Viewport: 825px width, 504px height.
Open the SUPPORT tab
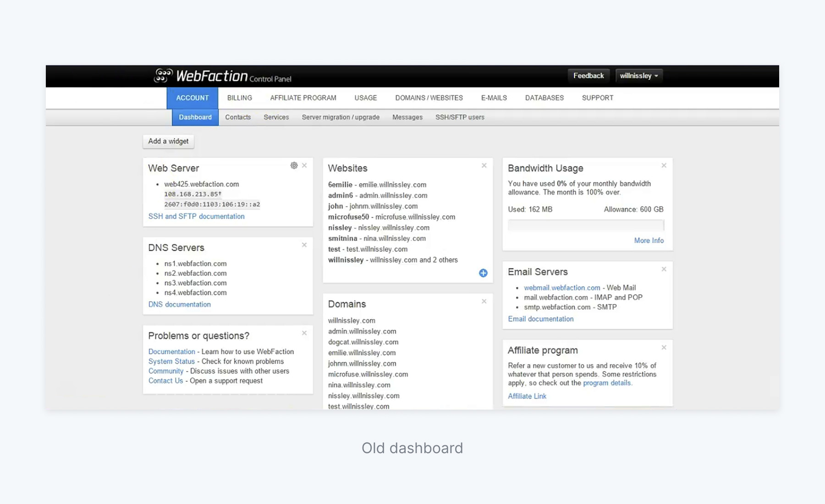[598, 98]
